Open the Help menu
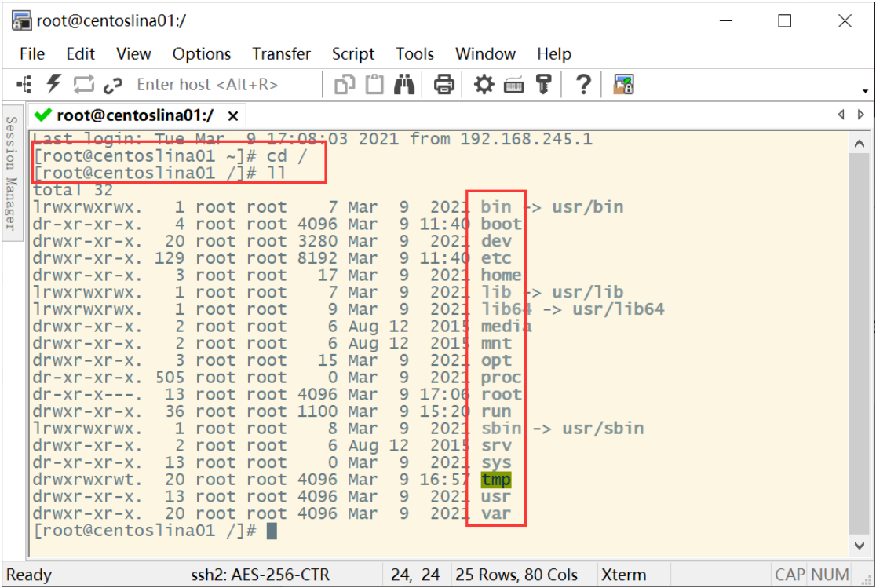 pyautogui.click(x=554, y=53)
